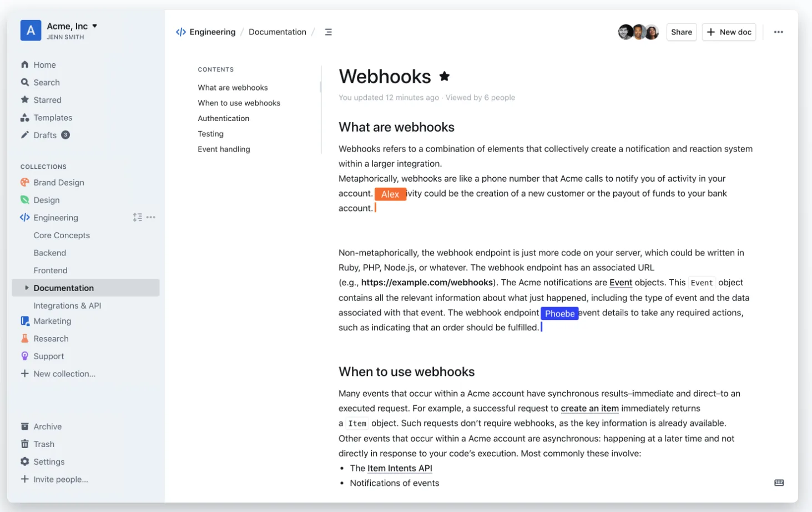Click the Share button

point(681,32)
